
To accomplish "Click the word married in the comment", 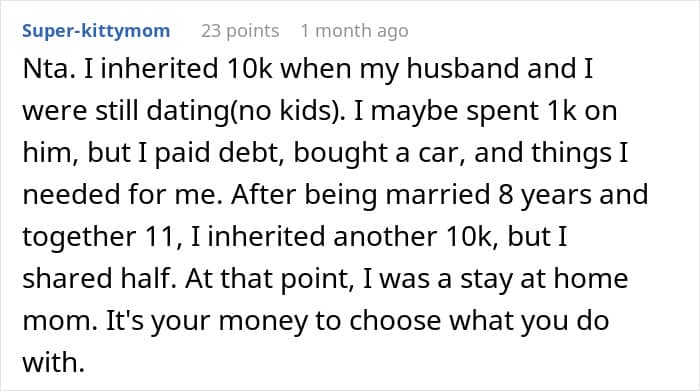I will click(432, 195).
